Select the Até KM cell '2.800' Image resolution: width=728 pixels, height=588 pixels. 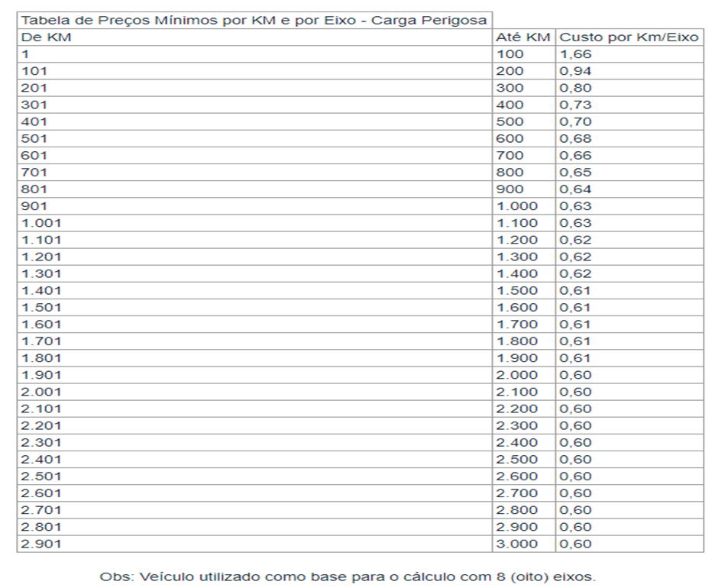pyautogui.click(x=524, y=510)
